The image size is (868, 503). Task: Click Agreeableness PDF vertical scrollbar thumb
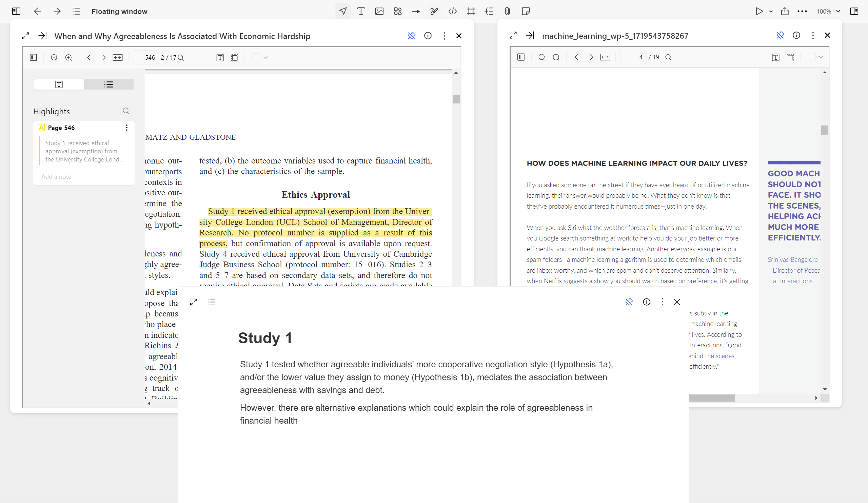(456, 99)
